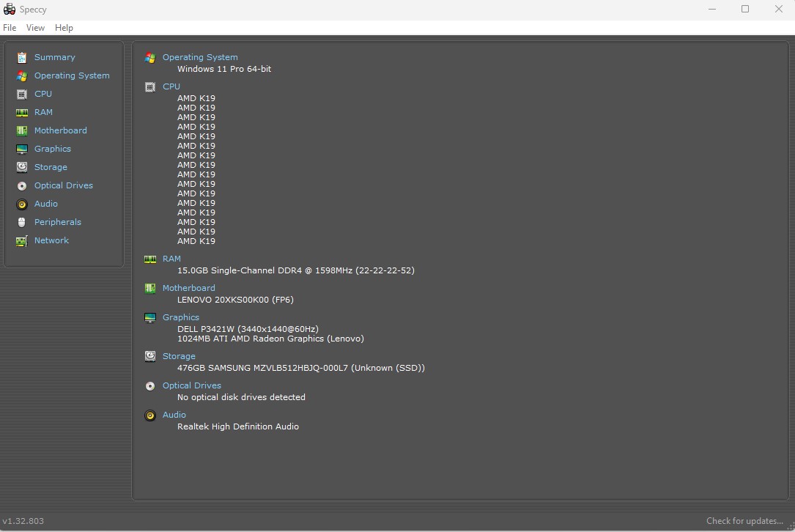The width and height of the screenshot is (795, 532).
Task: Click the Summary clipboard icon in sidebar
Action: 22,58
